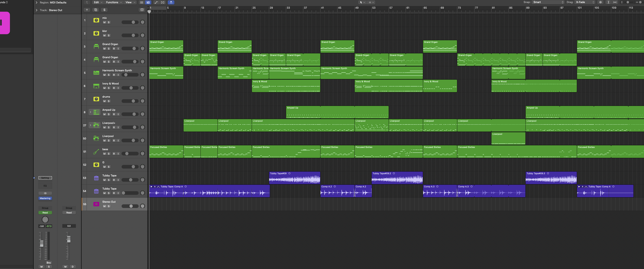Click the Bnc bounce button

[49, 263]
